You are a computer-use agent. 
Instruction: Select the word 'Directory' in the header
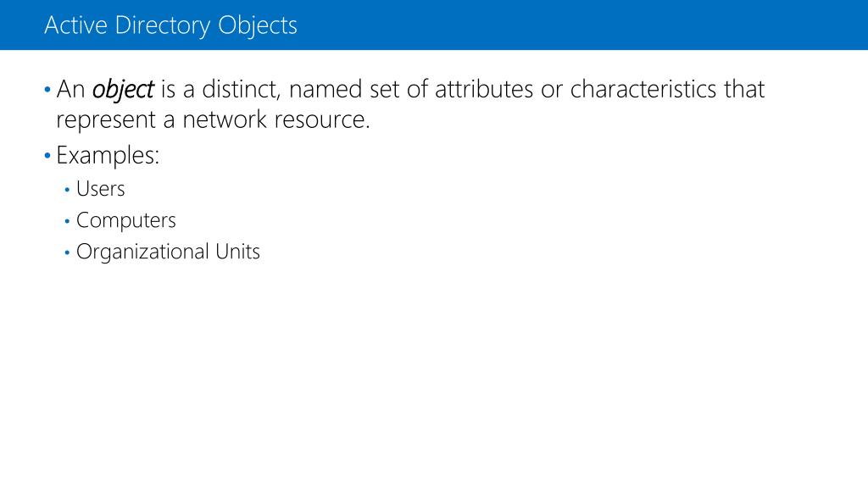pyautogui.click(x=163, y=25)
